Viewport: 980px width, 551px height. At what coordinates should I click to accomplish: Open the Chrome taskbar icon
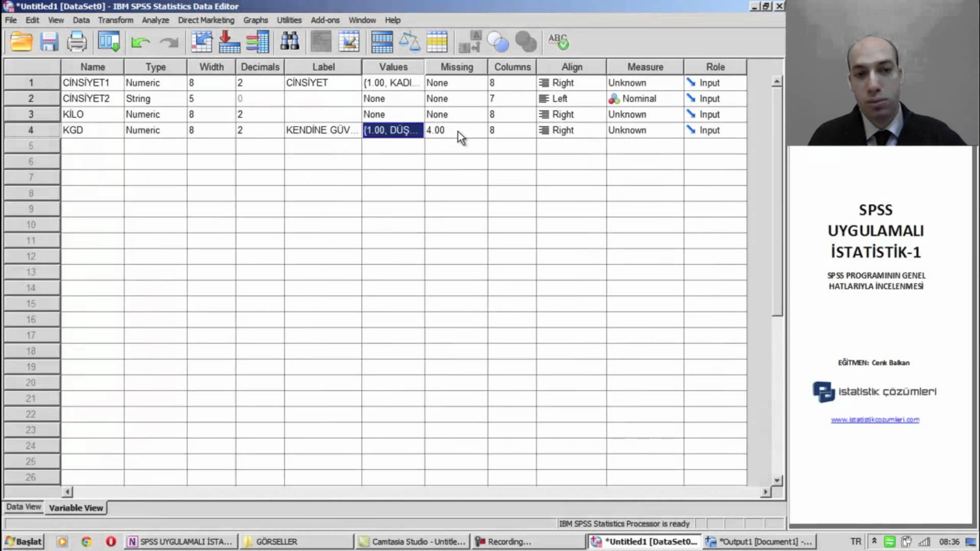point(86,541)
